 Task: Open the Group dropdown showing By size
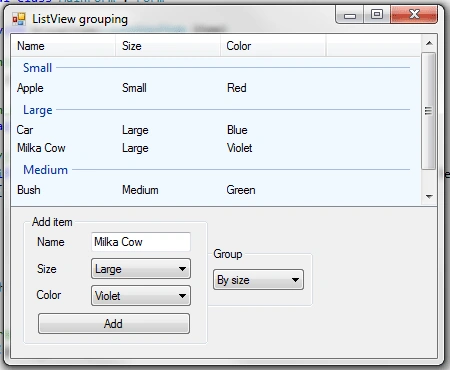258,280
